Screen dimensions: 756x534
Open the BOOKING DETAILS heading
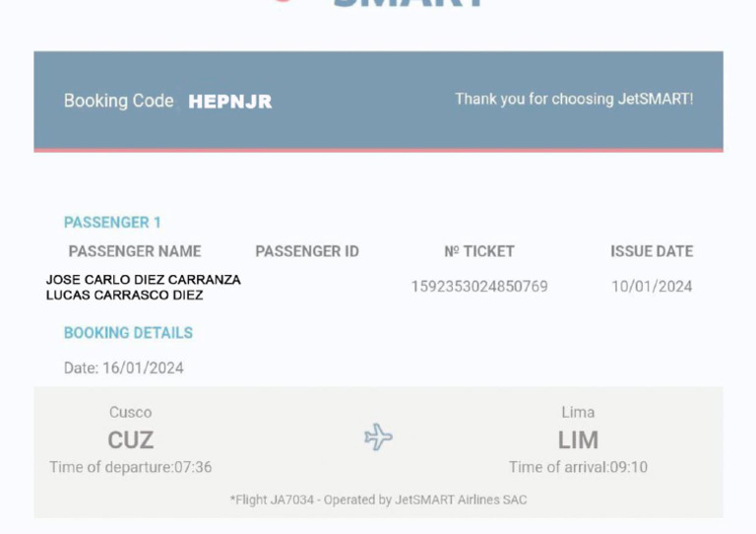pyautogui.click(x=128, y=333)
